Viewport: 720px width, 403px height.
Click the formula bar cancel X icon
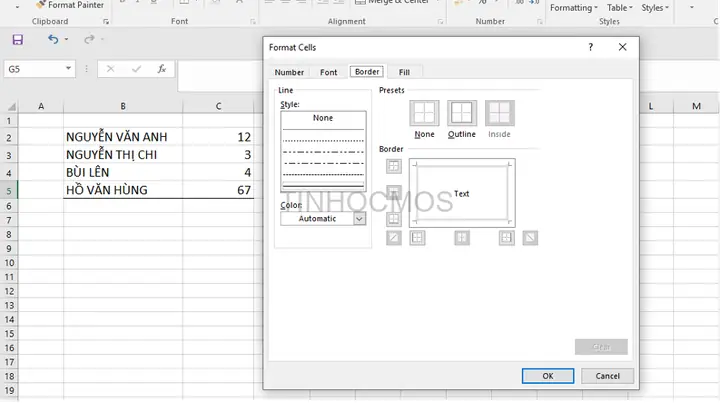coord(110,69)
